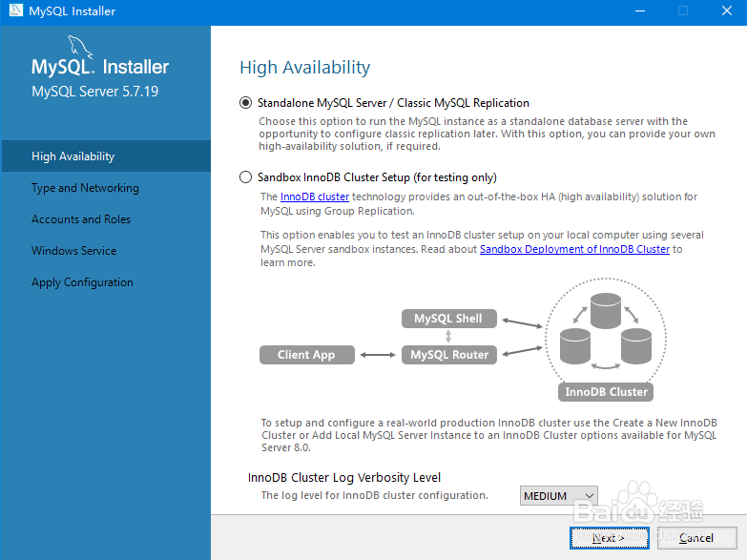Screen dimensions: 747x560
Task: Open the log verbosity MEDIUM dropdown
Action: [x=558, y=496]
